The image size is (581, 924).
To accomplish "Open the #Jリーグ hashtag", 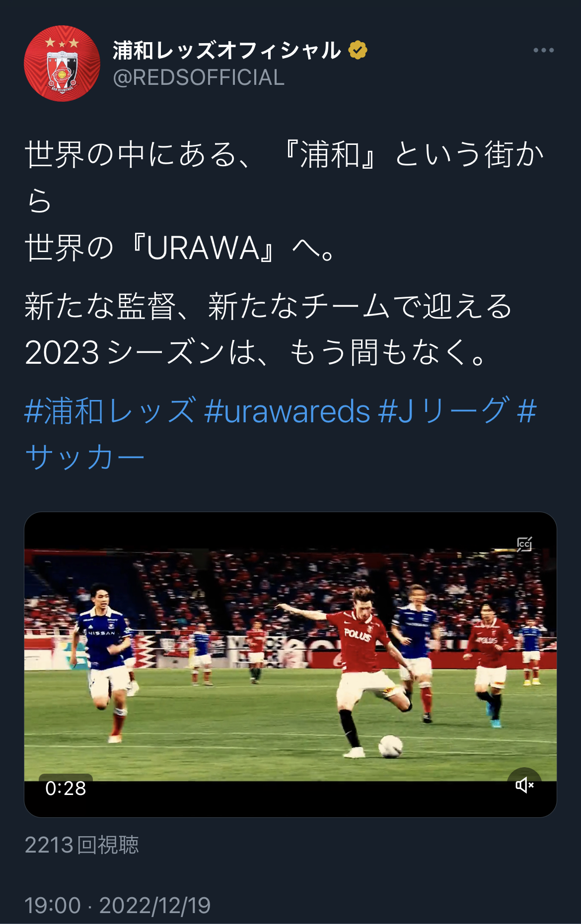I will pos(444,411).
